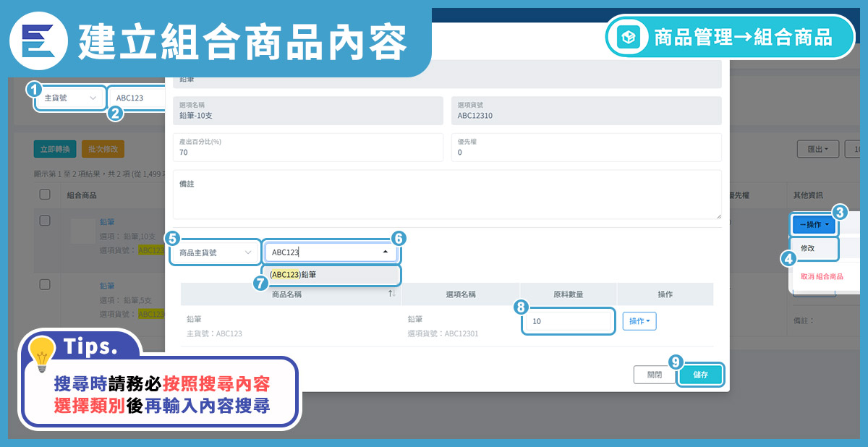Check the second 鉛筆 row checkbox
The image size is (868, 447).
coord(45,284)
